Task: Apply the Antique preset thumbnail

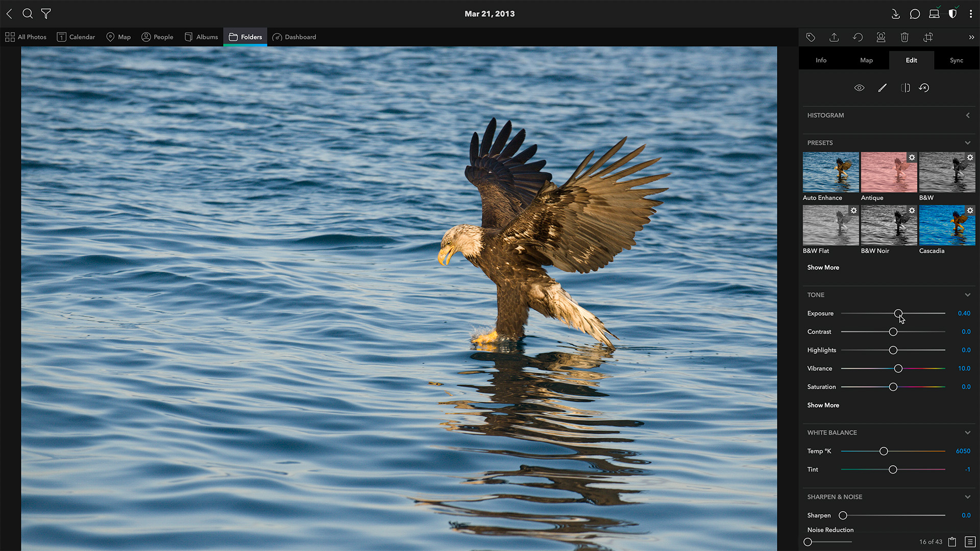Action: [889, 172]
